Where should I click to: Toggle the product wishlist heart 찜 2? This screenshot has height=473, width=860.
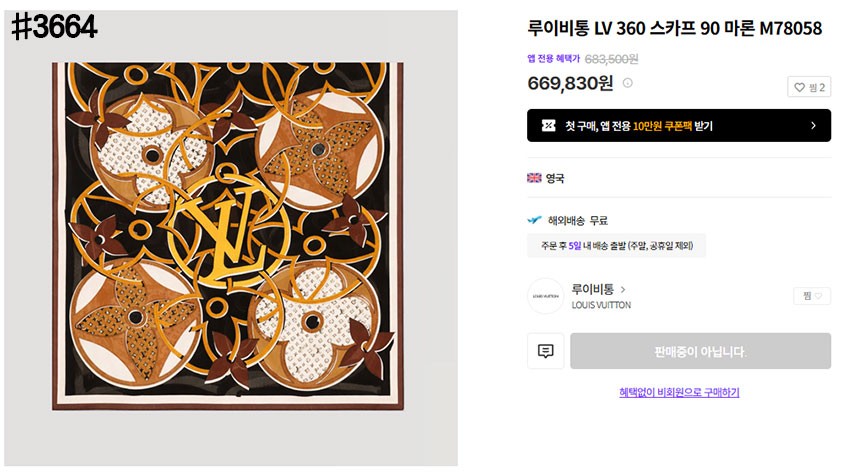[809, 87]
